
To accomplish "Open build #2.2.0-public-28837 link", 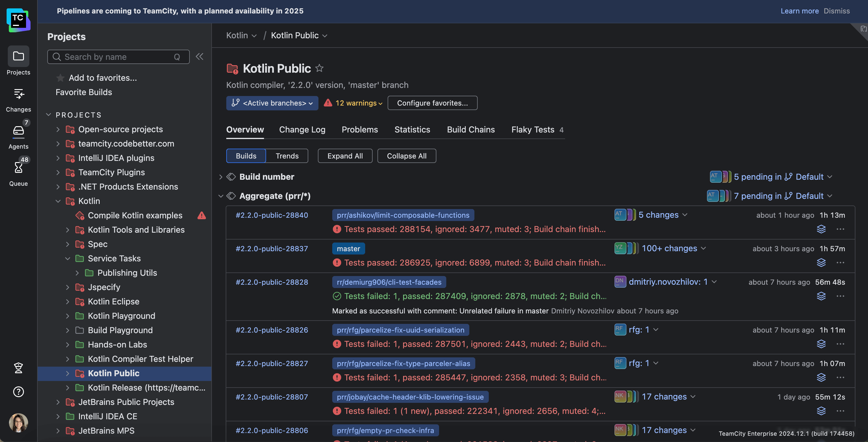I will [271, 249].
